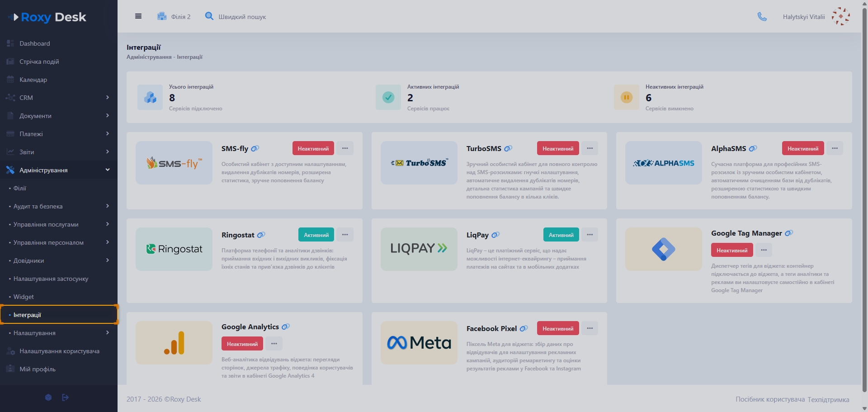The height and width of the screenshot is (412, 868).
Task: Expand the Платежі sidebar menu
Action: click(59, 134)
